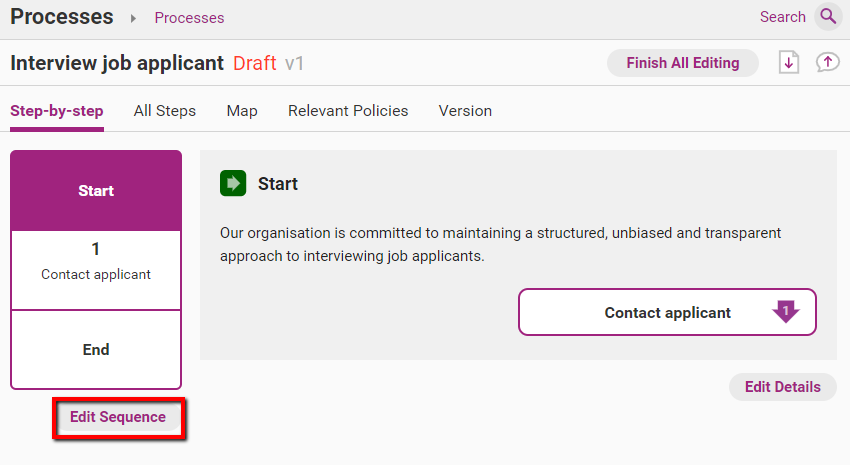Click the speech bubble upload arrow icon
The height and width of the screenshot is (465, 850).
point(827,62)
